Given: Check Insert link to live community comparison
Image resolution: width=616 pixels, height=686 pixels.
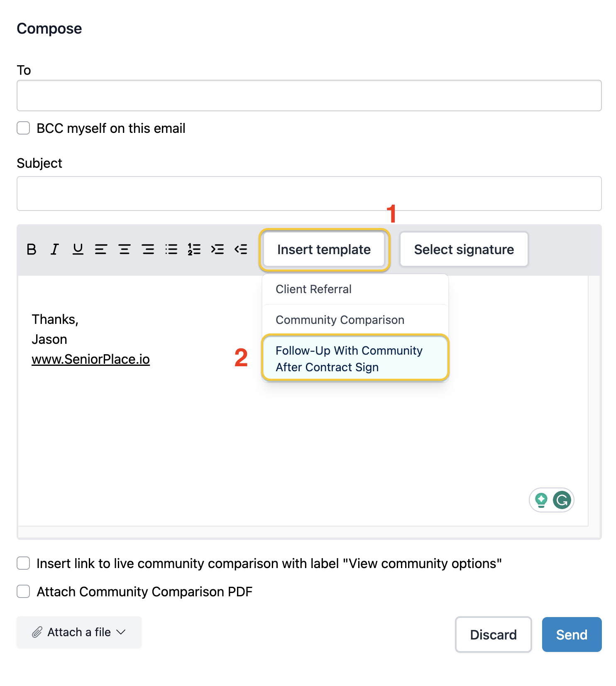Looking at the screenshot, I should 23,563.
